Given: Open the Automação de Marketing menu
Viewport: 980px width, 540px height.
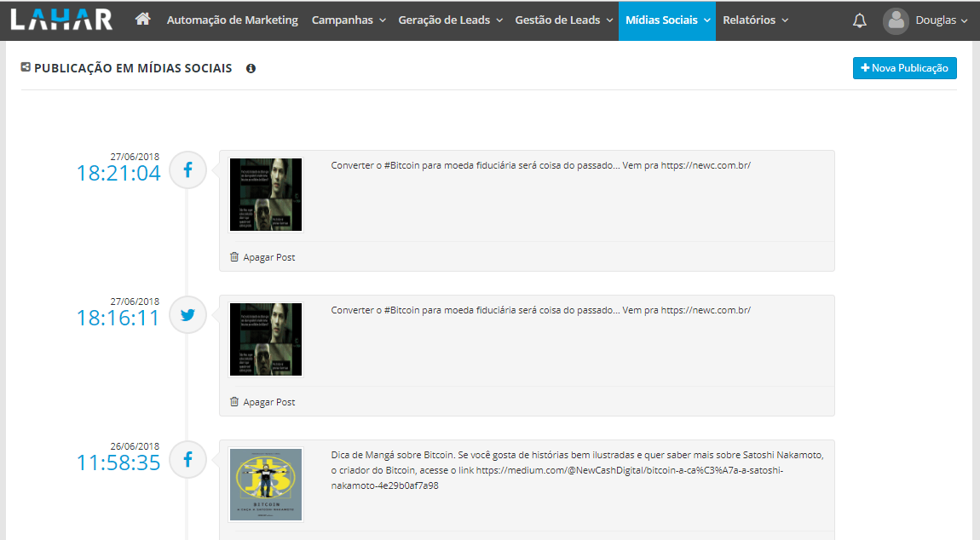Looking at the screenshot, I should click(x=232, y=18).
